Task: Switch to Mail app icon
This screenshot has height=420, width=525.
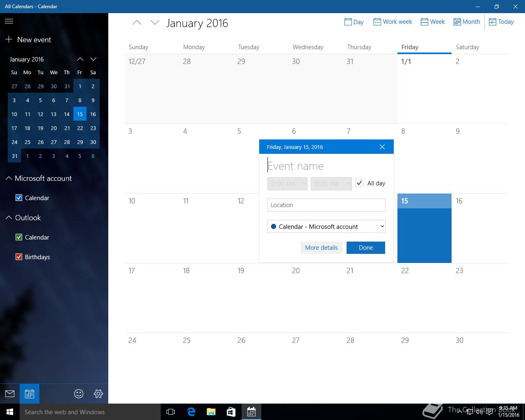Action: click(x=10, y=394)
